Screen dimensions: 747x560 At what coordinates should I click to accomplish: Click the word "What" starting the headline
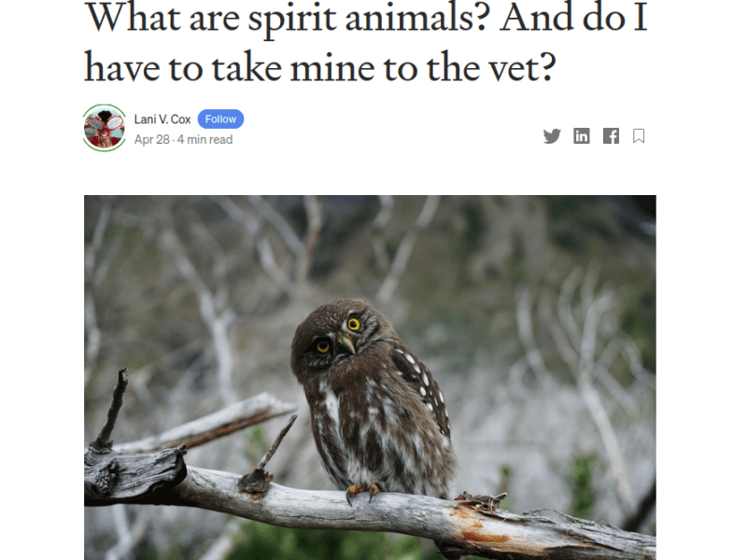(133, 17)
